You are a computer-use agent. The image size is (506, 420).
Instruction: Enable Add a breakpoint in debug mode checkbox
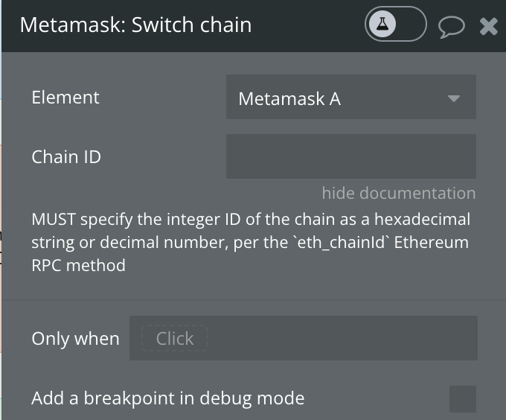(463, 398)
